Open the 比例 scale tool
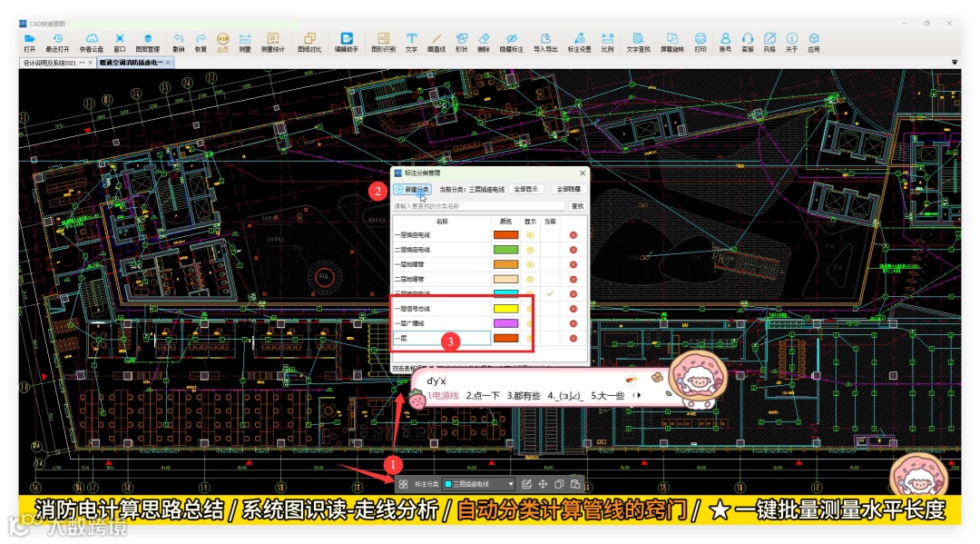 pos(607,43)
